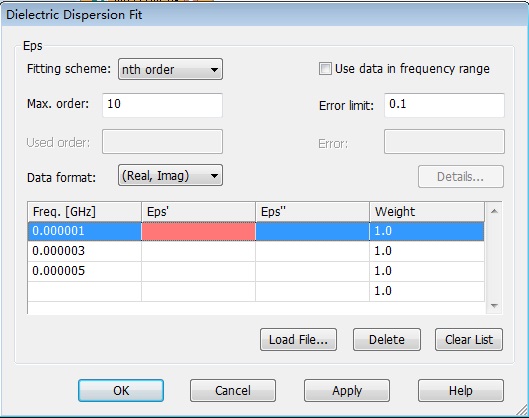Open the Fitting scheme dropdown

[170, 69]
